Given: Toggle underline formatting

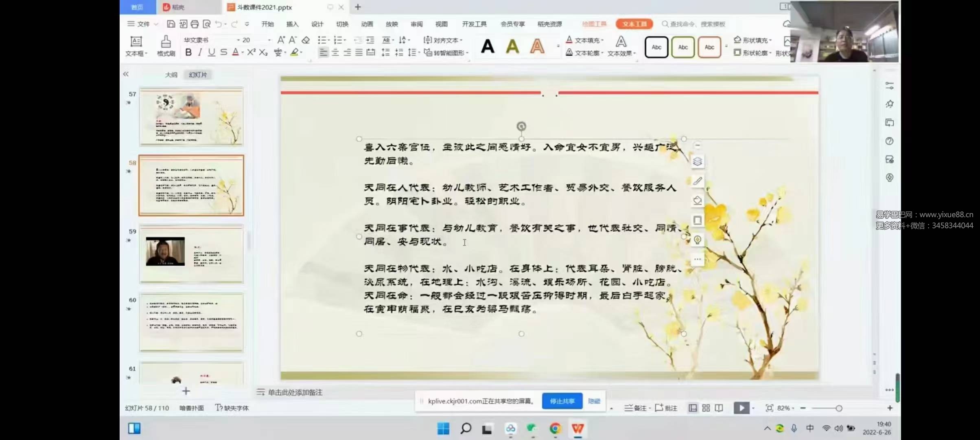Looking at the screenshot, I should point(211,52).
